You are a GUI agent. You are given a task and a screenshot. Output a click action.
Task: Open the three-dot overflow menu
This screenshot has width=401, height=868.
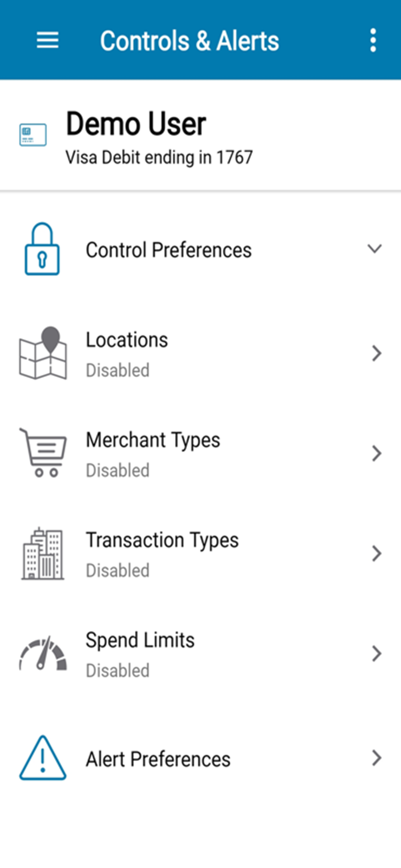click(x=373, y=40)
